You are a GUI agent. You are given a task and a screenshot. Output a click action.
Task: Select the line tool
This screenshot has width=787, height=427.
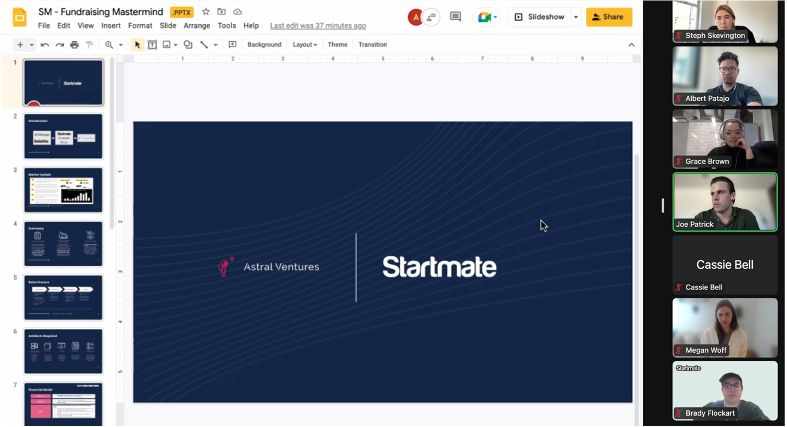point(204,45)
